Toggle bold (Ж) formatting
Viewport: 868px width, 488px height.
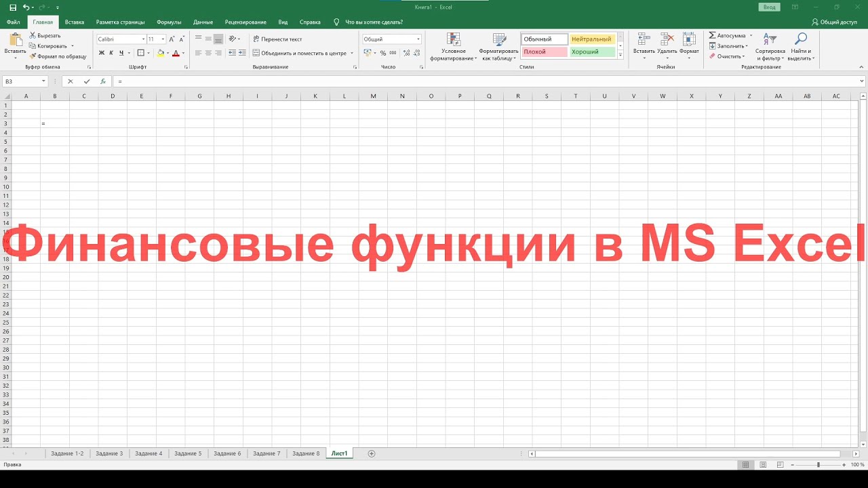[x=102, y=53]
